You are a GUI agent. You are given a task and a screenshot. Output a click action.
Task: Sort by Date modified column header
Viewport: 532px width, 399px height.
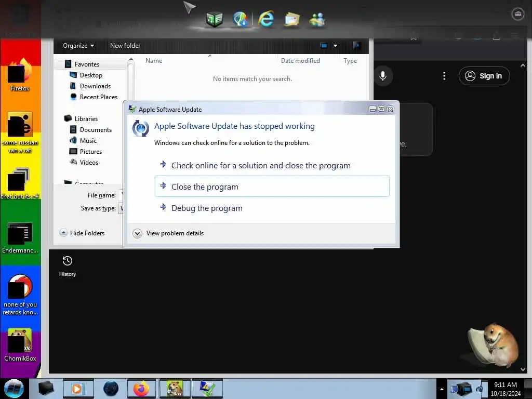pyautogui.click(x=300, y=61)
